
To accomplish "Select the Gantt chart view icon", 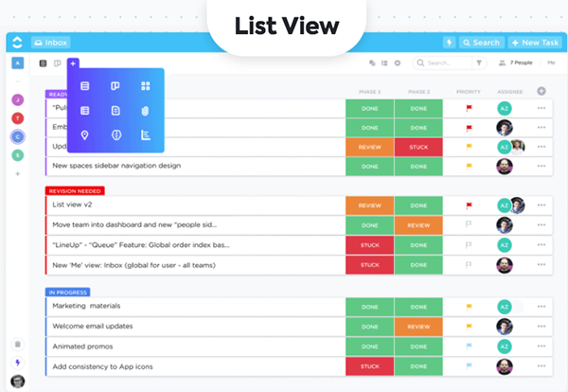I will pos(146,135).
